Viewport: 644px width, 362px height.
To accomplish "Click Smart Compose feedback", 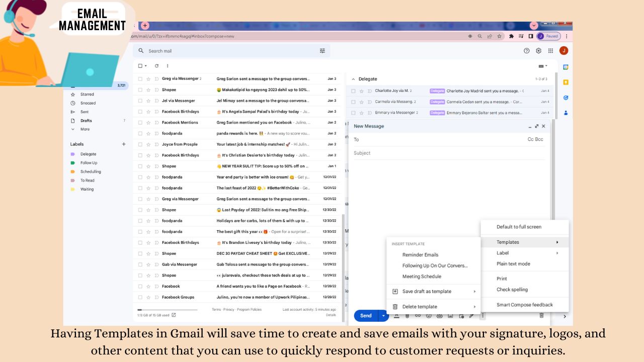I will click(525, 305).
